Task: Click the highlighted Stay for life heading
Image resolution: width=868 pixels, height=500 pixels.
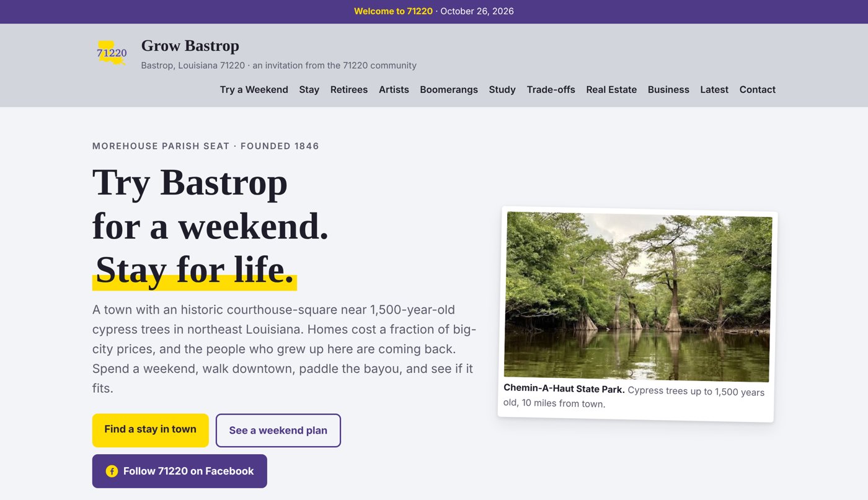Action: [x=195, y=270]
